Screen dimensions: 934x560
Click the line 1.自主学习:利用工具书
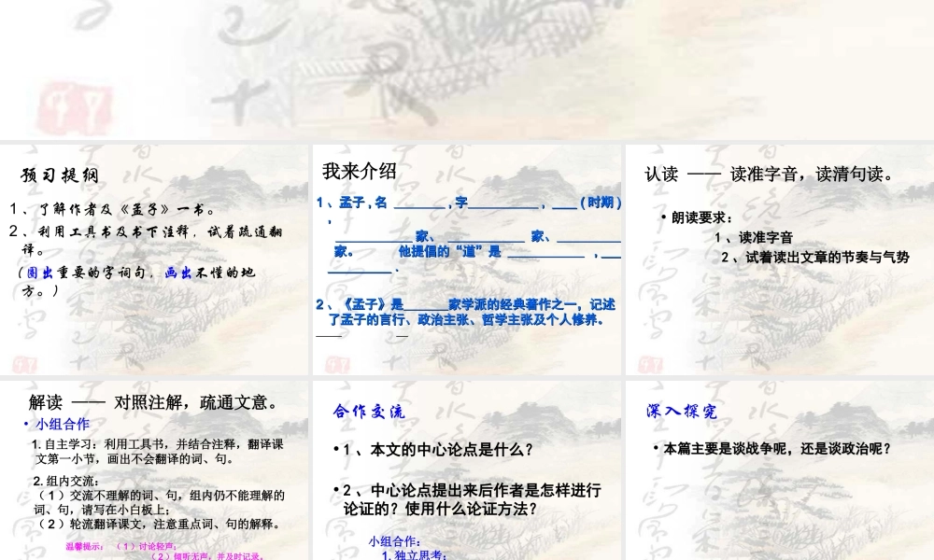157,444
